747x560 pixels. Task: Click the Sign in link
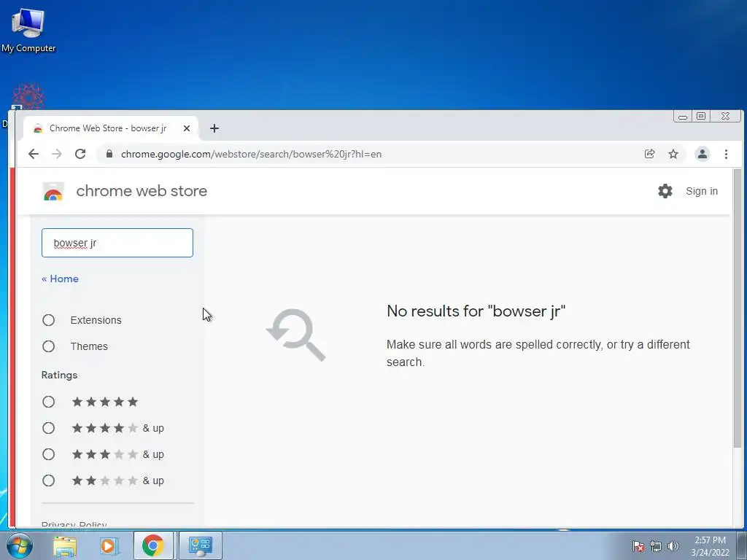tap(701, 191)
